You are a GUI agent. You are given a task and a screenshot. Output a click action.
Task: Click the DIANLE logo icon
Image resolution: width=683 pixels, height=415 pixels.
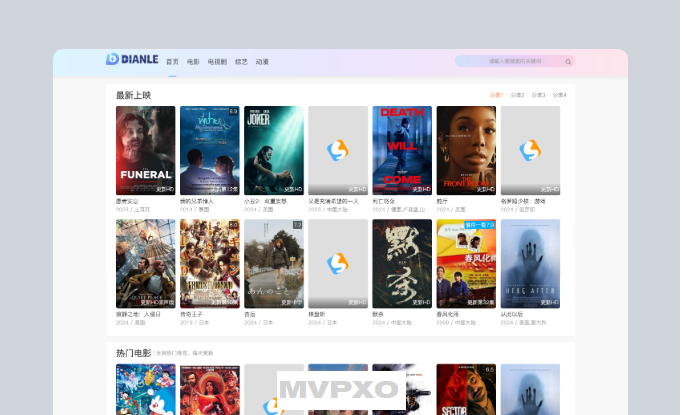point(112,59)
